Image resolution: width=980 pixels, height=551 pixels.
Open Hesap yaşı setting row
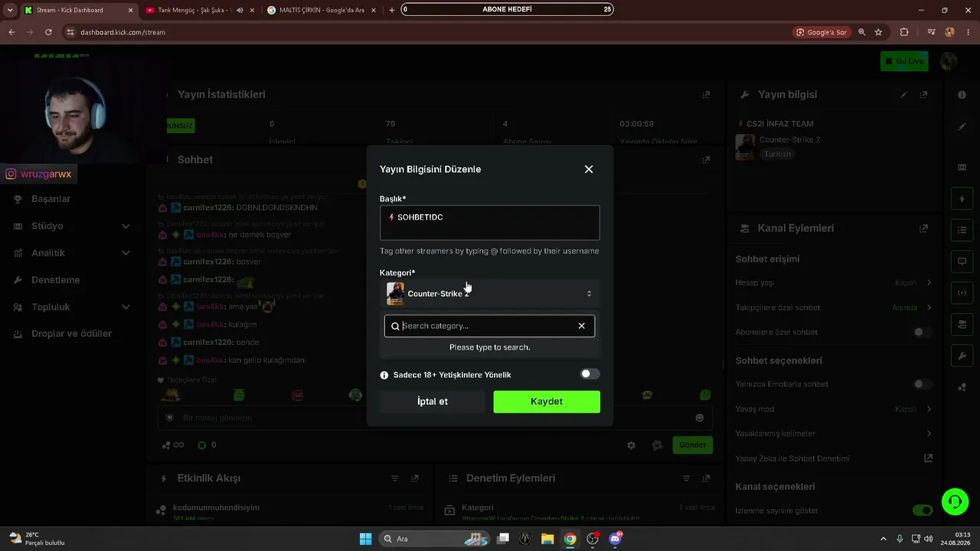pyautogui.click(x=834, y=282)
